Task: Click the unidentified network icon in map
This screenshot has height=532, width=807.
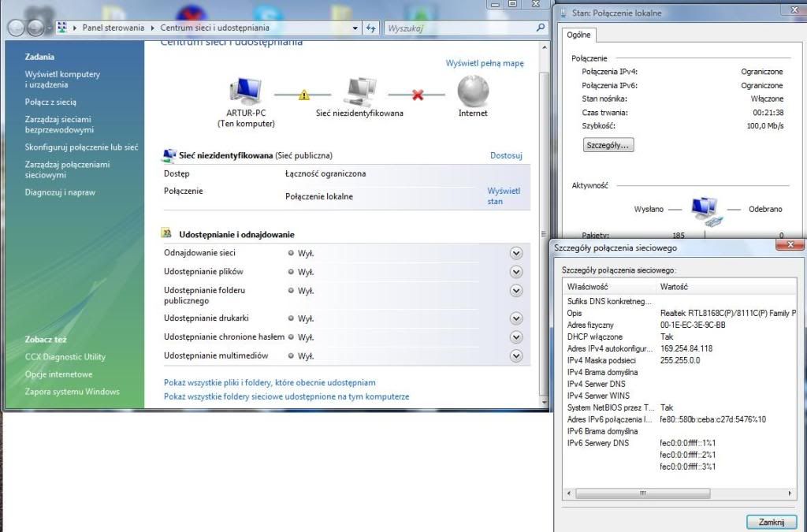Action: click(x=359, y=91)
